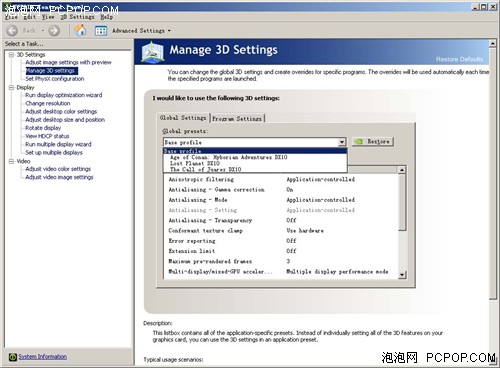Image resolution: width=500 pixels, height=368 pixels.
Task: Click the Restore Defaults link
Action: coord(459,59)
